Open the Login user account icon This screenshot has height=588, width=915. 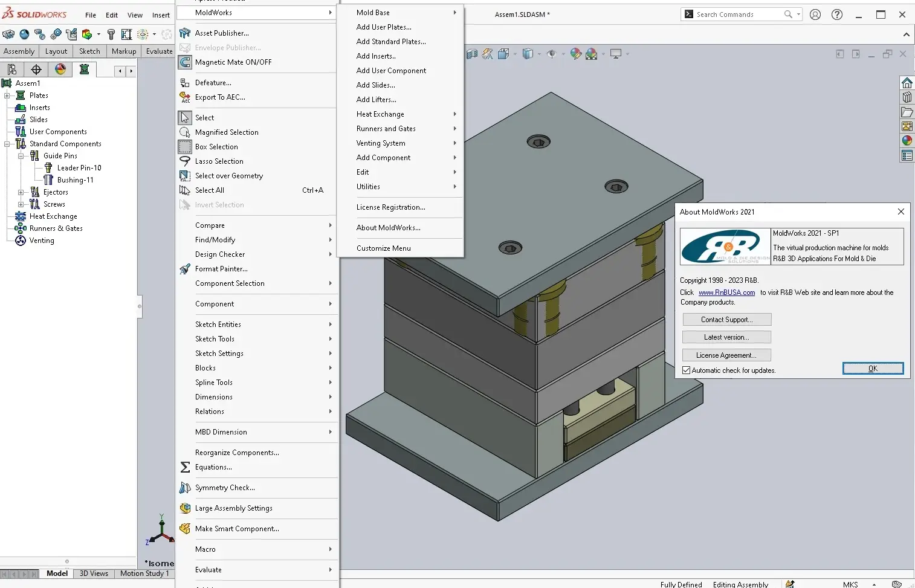tap(815, 15)
